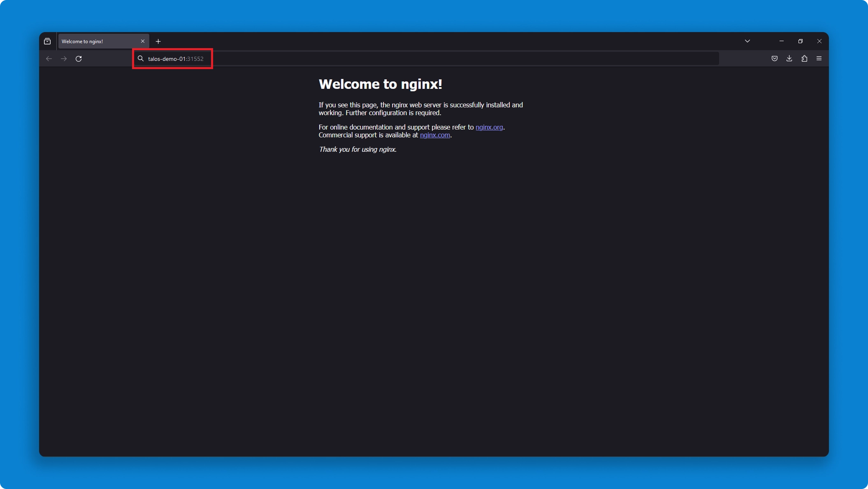This screenshot has height=489, width=868.
Task: Expand the list all tabs chevron
Action: point(747,41)
